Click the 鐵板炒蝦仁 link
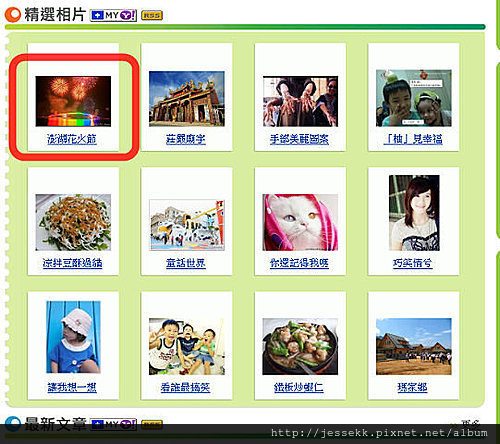Screen dimensions: 500x444 point(299,387)
